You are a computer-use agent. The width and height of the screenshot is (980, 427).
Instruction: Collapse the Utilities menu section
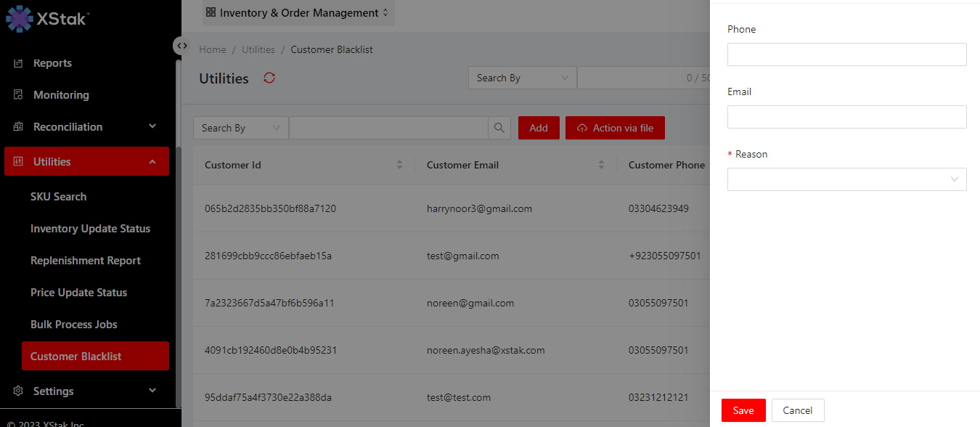(x=87, y=161)
